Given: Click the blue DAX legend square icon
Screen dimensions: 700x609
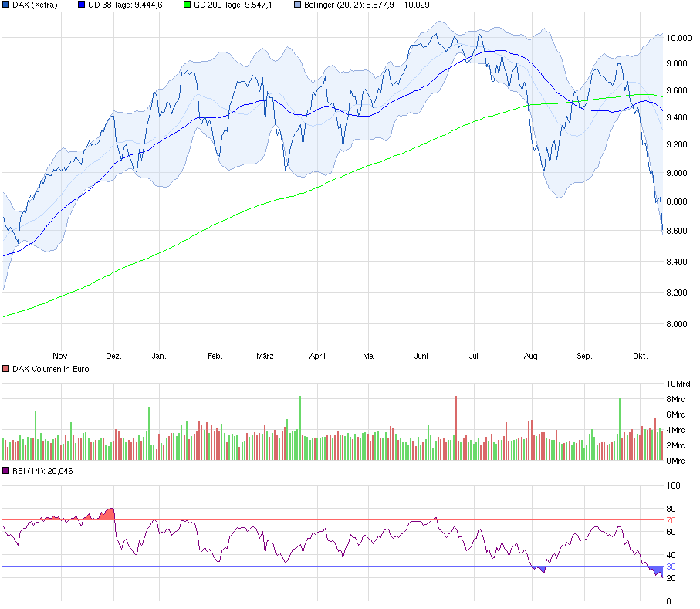Looking at the screenshot, I should 8,5.
